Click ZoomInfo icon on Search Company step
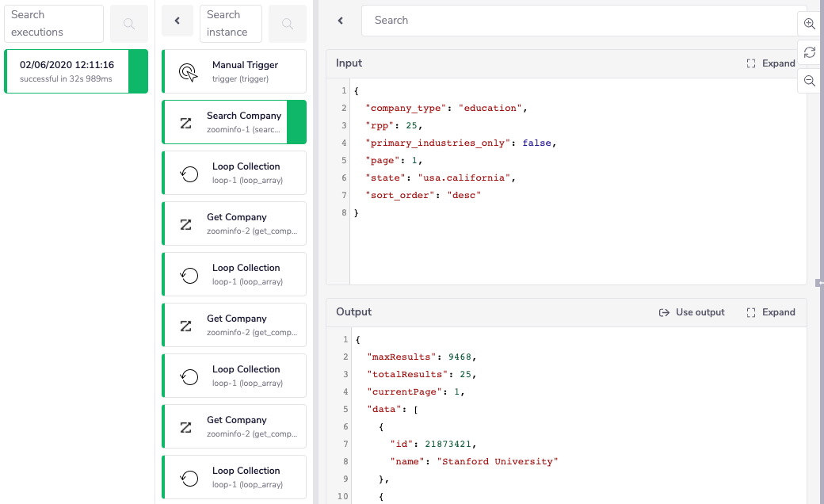 pos(186,123)
